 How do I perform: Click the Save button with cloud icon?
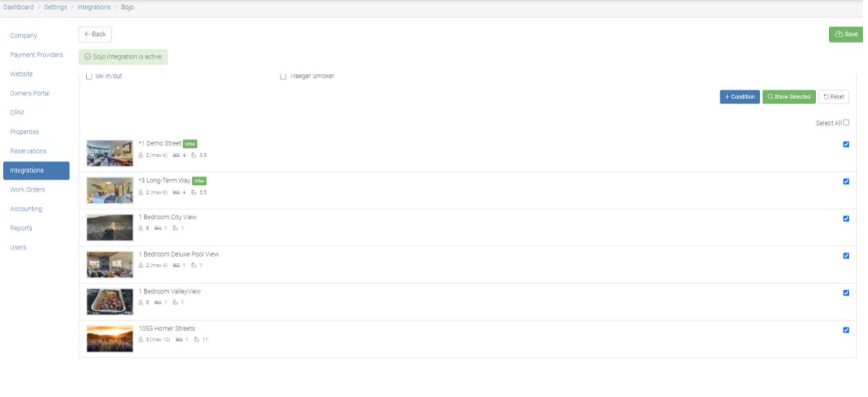click(846, 34)
